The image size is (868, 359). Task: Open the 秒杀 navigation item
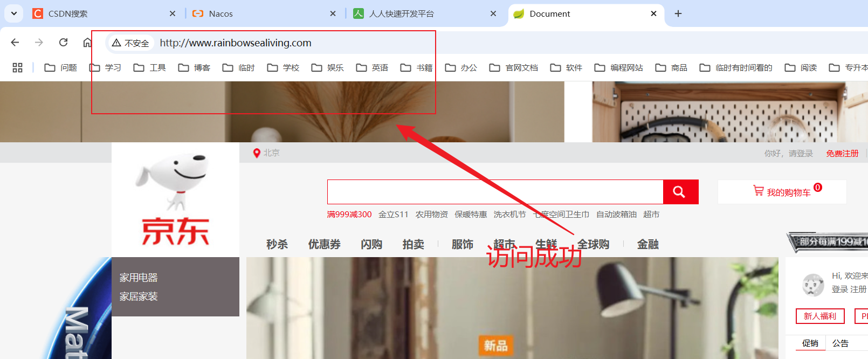[277, 244]
